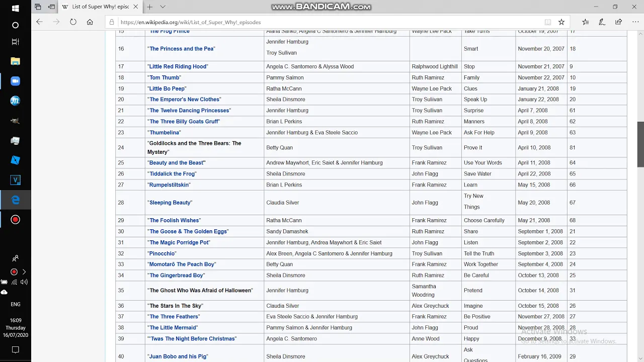Open The Emperor's New Clothes link
This screenshot has width=644, height=362.
(x=184, y=100)
